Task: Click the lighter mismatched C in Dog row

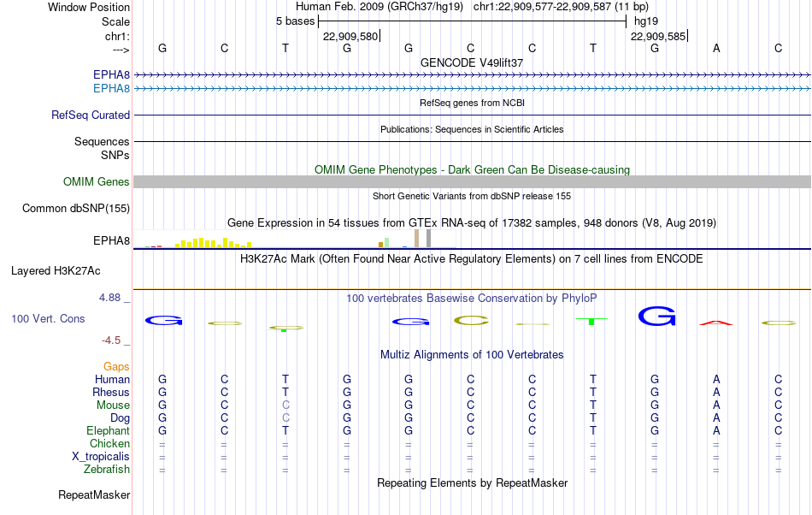Action: pos(285,418)
